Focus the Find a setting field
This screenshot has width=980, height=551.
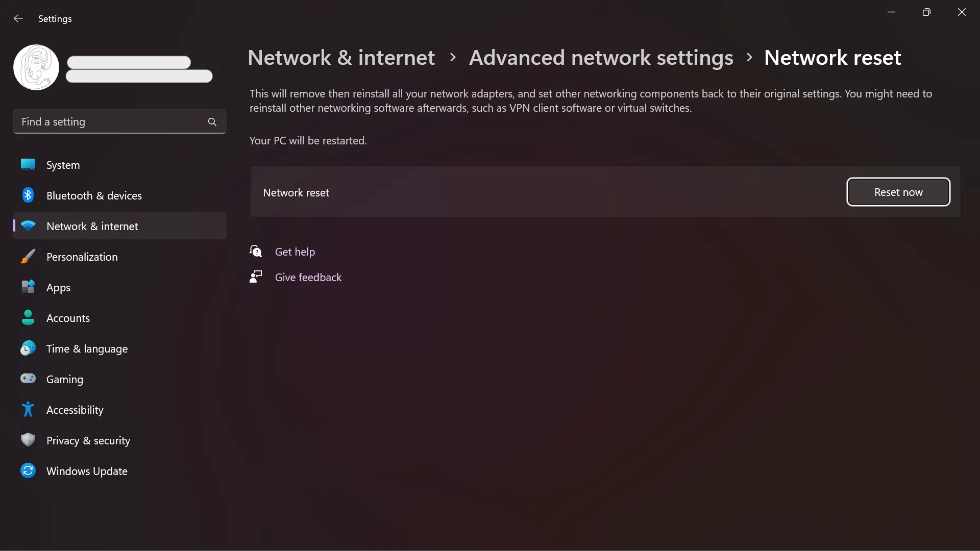110,122
